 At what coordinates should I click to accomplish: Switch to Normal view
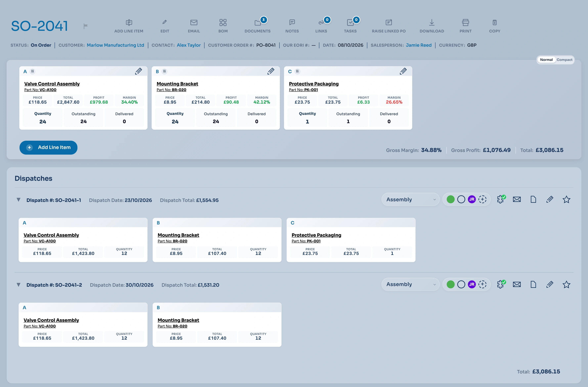[546, 60]
